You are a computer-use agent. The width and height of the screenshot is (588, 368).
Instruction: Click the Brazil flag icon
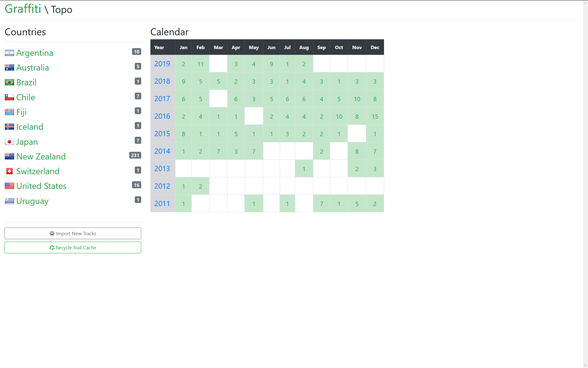coord(9,82)
